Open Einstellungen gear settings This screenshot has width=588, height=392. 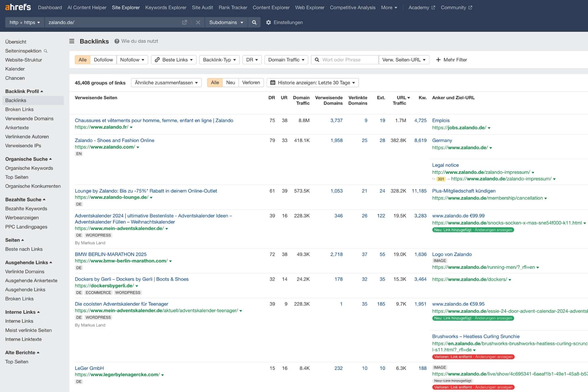tap(284, 22)
